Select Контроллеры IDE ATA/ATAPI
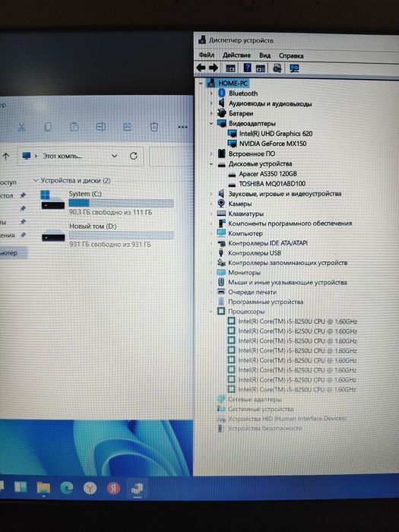399x532 pixels. tap(268, 243)
